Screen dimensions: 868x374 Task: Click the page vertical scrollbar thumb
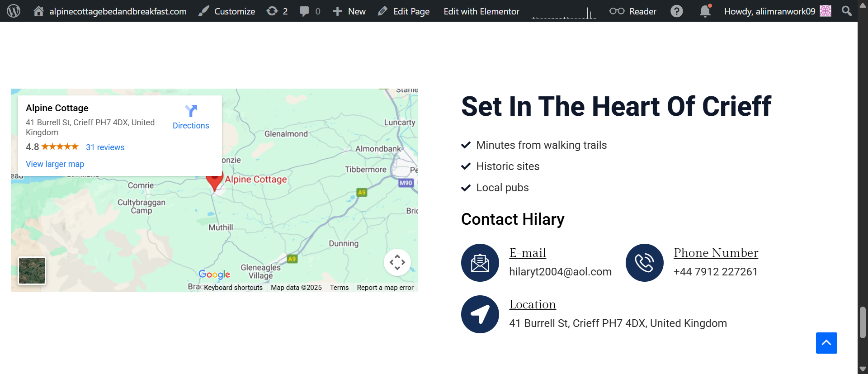[863, 322]
